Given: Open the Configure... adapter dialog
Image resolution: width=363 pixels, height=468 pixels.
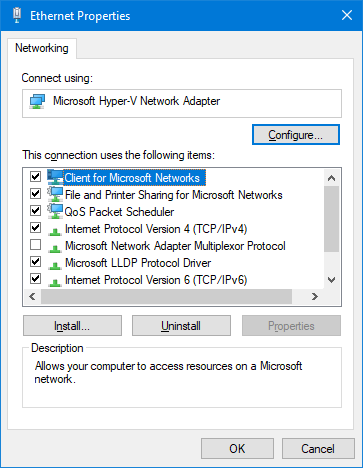Looking at the screenshot, I should (296, 135).
